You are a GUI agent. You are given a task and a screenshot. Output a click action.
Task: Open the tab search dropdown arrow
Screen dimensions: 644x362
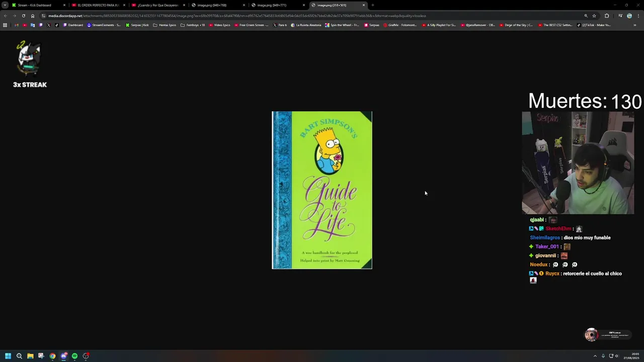(x=5, y=5)
